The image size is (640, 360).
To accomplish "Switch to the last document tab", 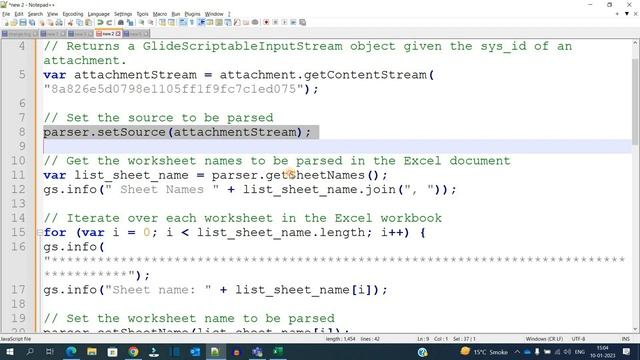I will click(x=136, y=34).
